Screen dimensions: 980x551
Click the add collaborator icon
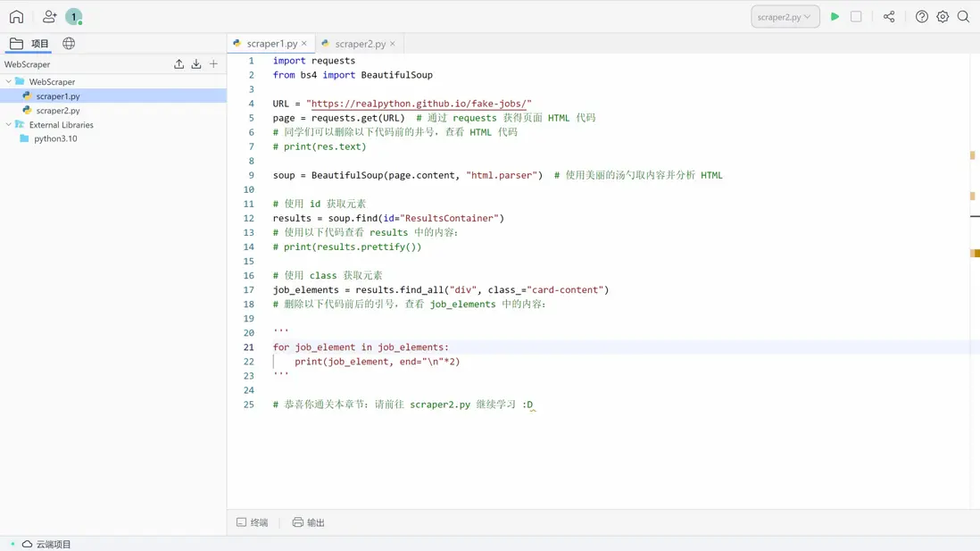[49, 16]
